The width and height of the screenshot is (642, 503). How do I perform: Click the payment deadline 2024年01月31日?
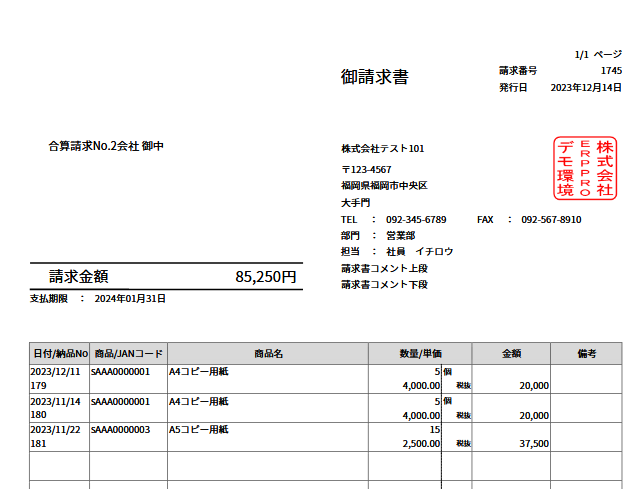130,299
